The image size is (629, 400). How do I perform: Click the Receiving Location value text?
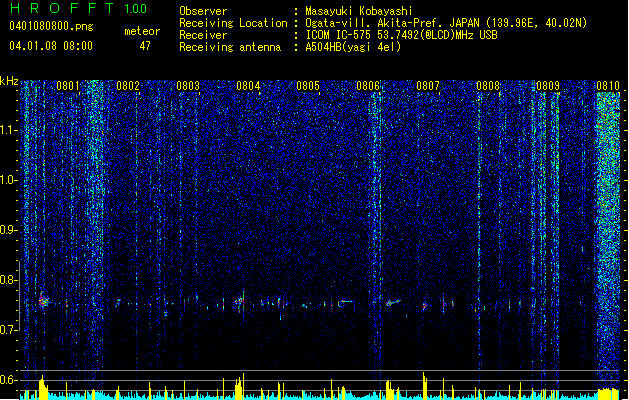[446, 23]
